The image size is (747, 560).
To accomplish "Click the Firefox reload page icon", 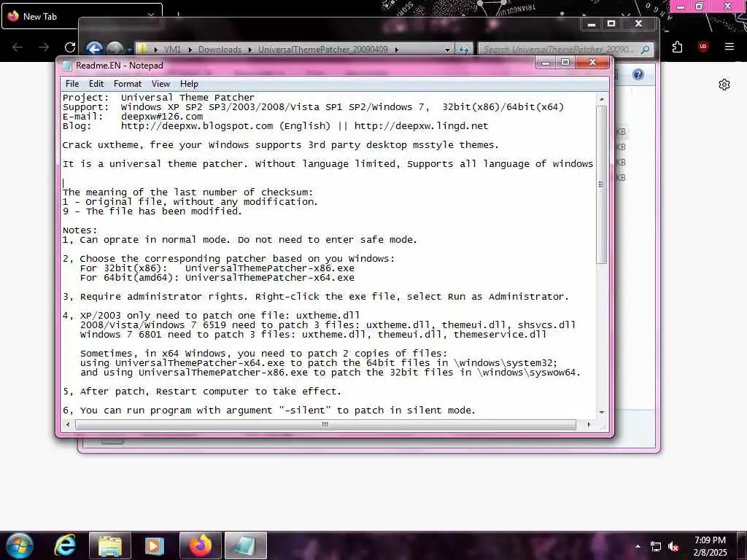I will click(70, 47).
